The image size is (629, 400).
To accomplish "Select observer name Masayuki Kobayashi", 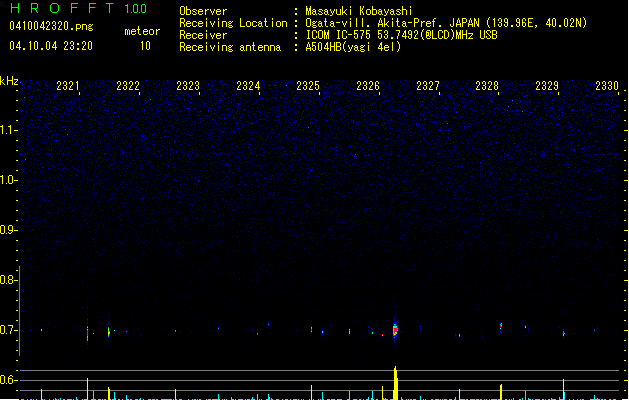I will click(359, 11).
